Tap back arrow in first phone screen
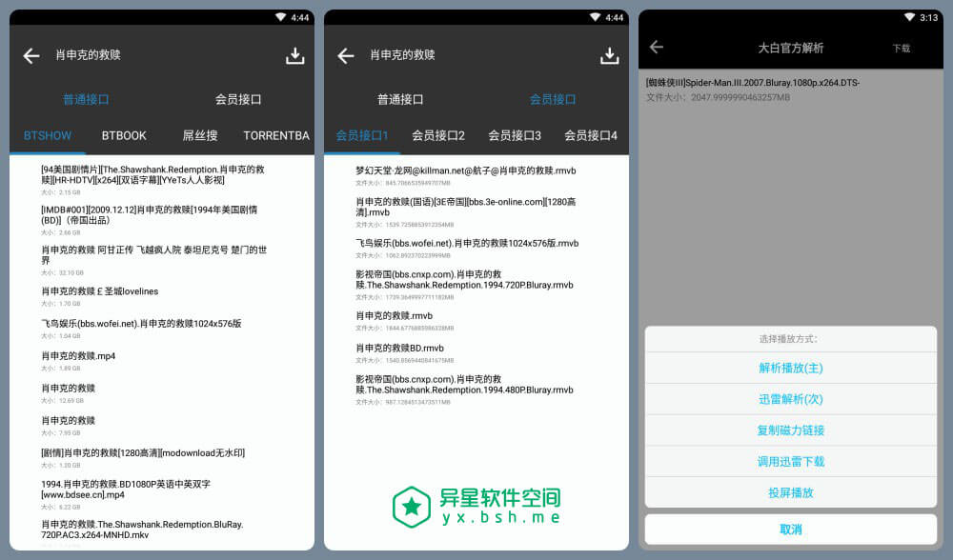 (x=31, y=56)
